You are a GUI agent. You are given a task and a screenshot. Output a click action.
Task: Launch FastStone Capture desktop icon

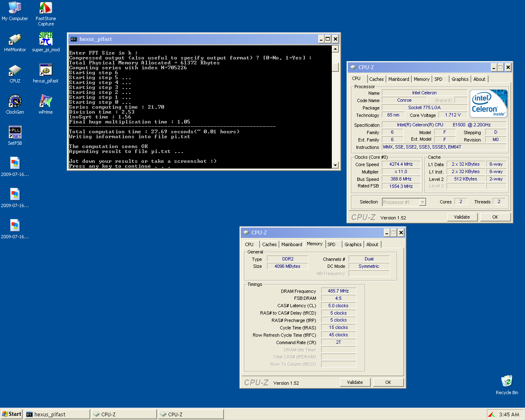[x=46, y=14]
